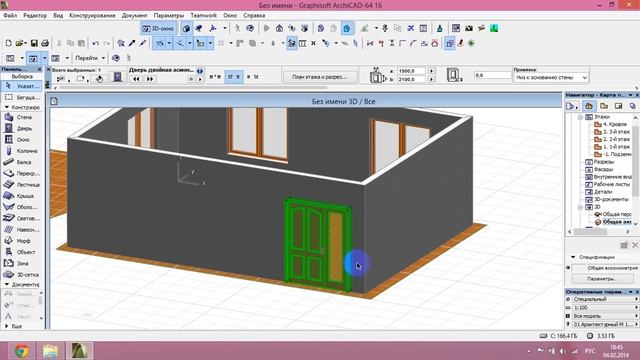Viewport: 640px width, 360px height.
Task: Click the eyedropper pick-up parameters icon
Action: coord(132,43)
